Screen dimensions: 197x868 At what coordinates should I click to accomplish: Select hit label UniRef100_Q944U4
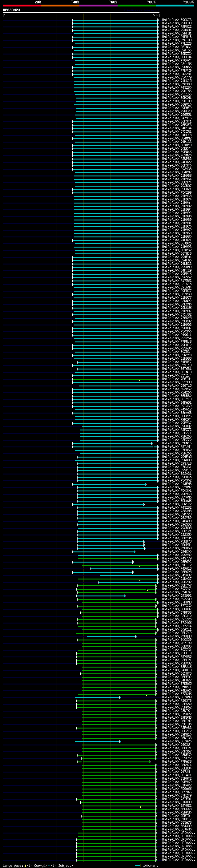[177, 30]
